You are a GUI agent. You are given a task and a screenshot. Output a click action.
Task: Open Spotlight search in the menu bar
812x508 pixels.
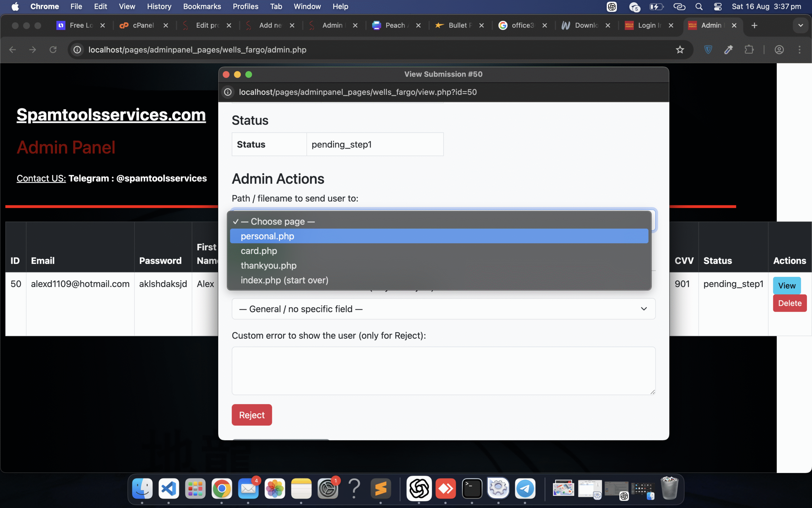pyautogui.click(x=699, y=7)
